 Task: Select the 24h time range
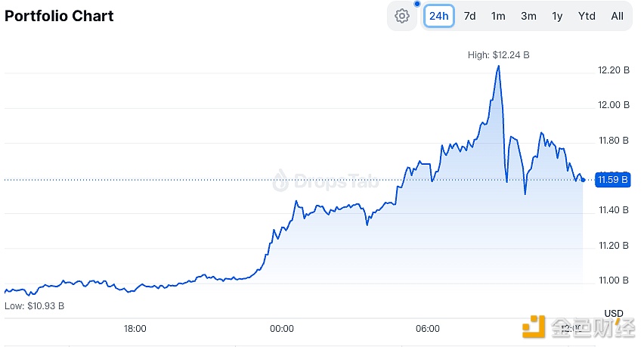pos(438,16)
